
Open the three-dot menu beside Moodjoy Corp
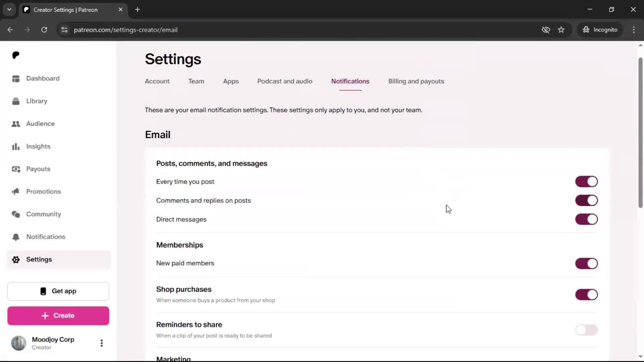coord(102,343)
